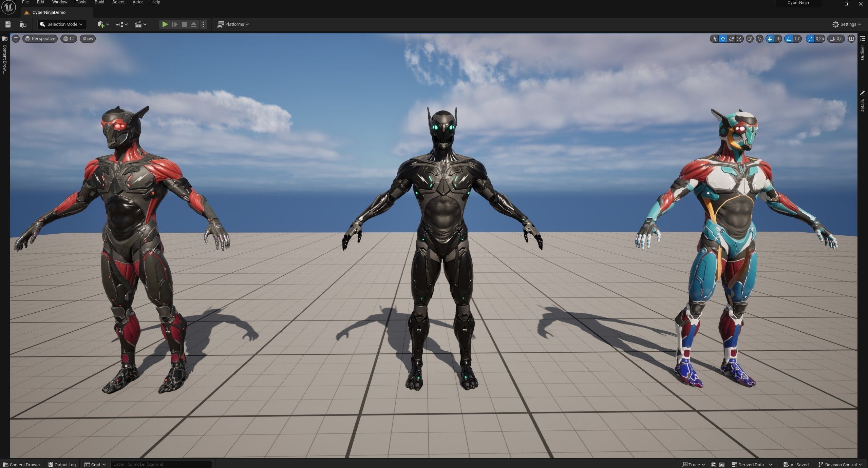Open play mode options three-dot menu
The image size is (868, 468).
click(x=203, y=24)
